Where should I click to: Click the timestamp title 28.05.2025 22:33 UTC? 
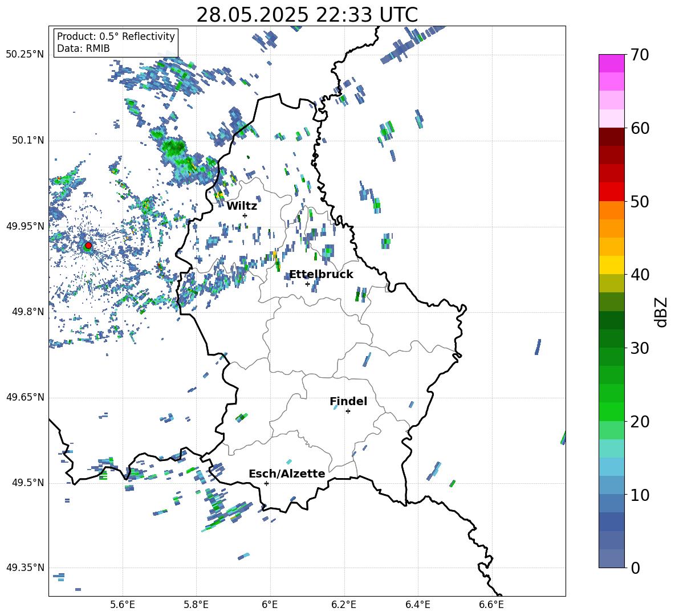tap(307, 15)
